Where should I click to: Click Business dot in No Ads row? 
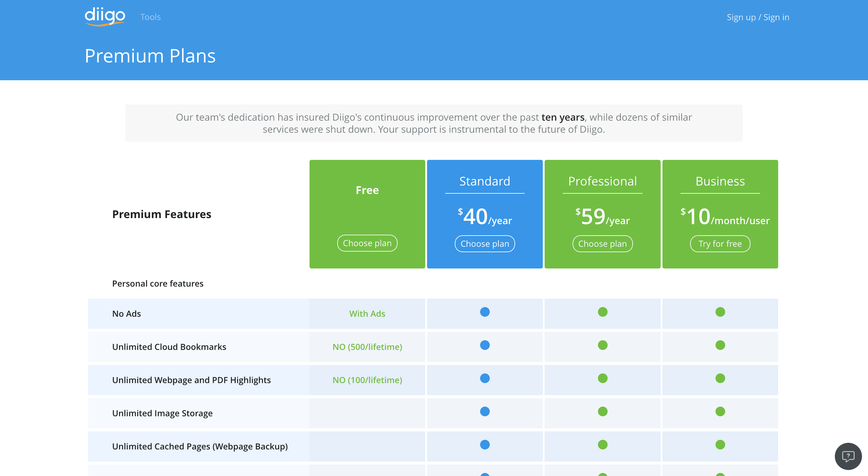pos(720,312)
